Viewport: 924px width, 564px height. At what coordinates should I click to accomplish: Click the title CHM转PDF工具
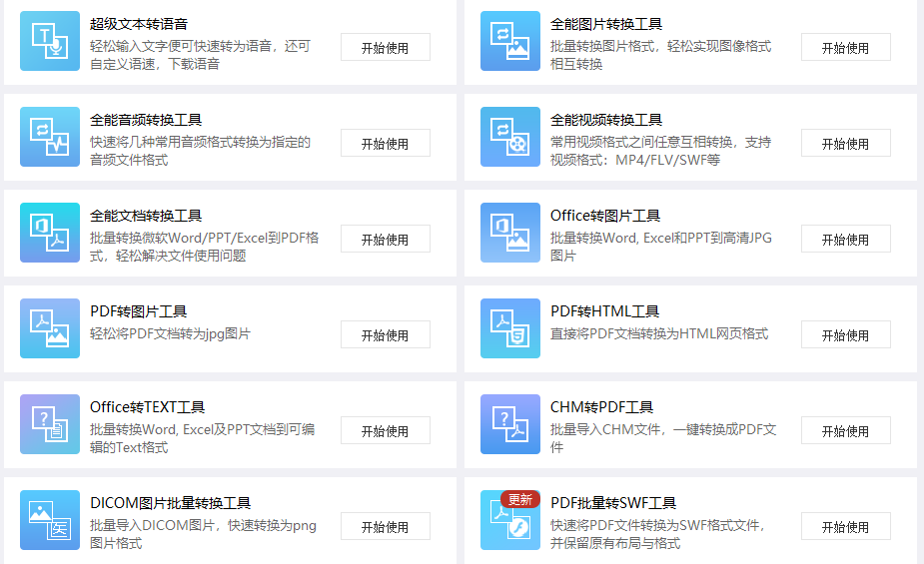[601, 407]
